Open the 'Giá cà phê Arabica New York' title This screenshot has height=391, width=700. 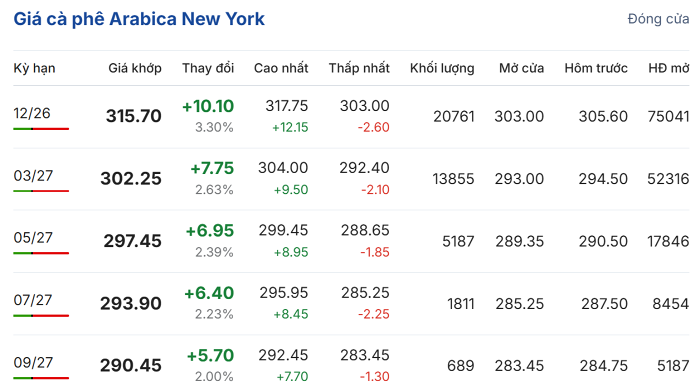pyautogui.click(x=139, y=19)
